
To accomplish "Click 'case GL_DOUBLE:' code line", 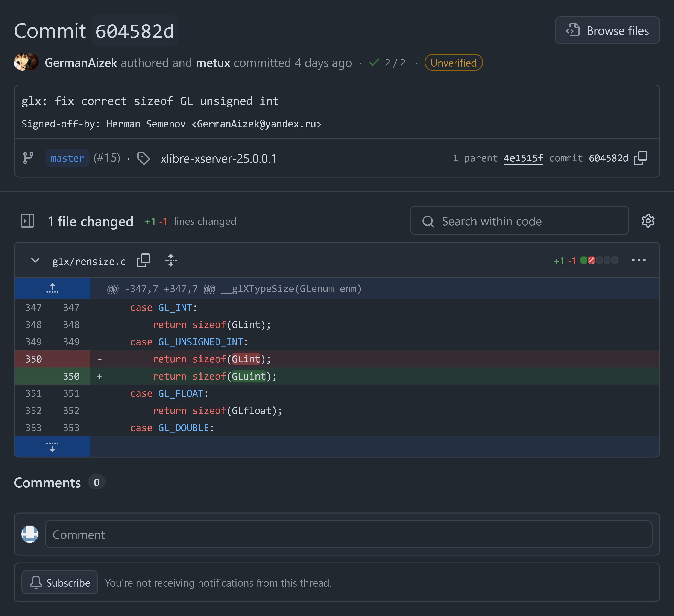I will pos(172,428).
